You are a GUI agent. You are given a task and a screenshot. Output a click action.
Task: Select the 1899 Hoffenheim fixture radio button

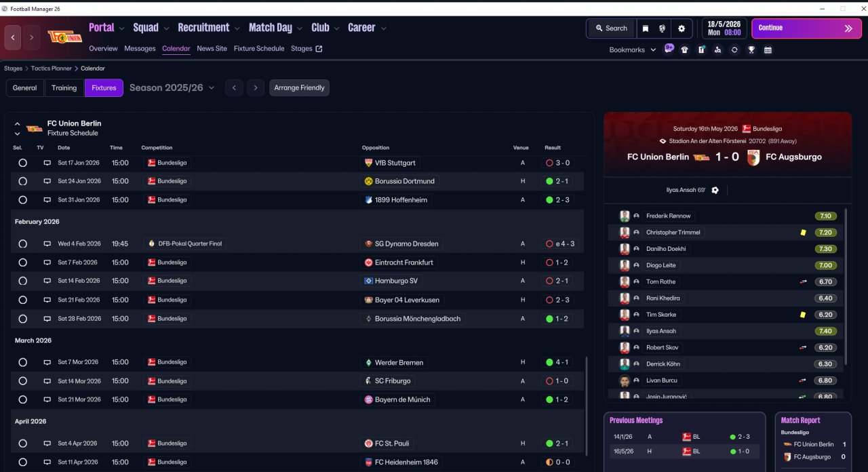click(22, 200)
